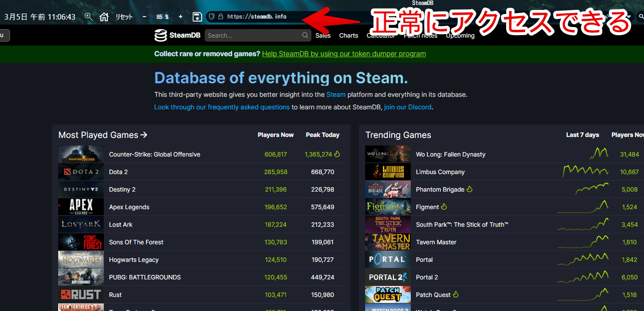Open the Limbus Company game link
This screenshot has height=311, width=644.
(x=440, y=172)
